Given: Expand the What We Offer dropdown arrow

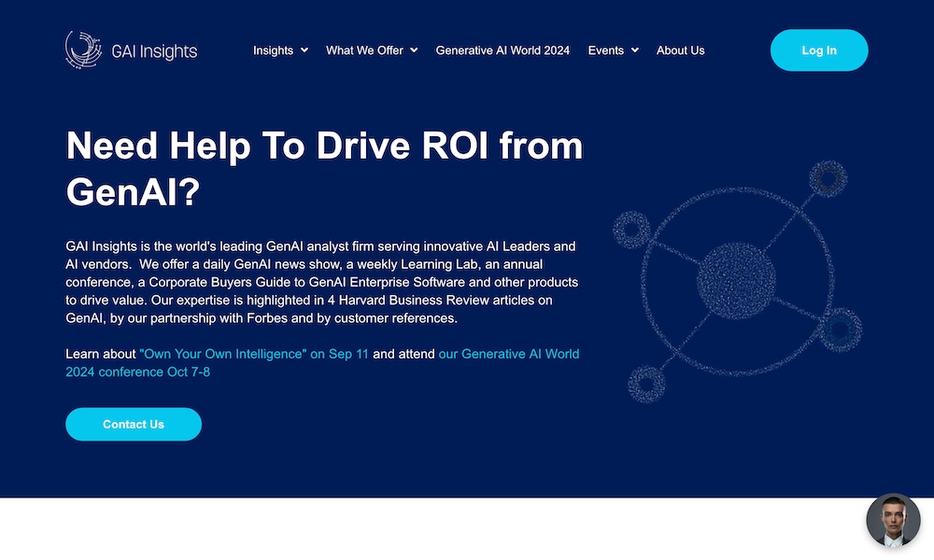Looking at the screenshot, I should [414, 50].
